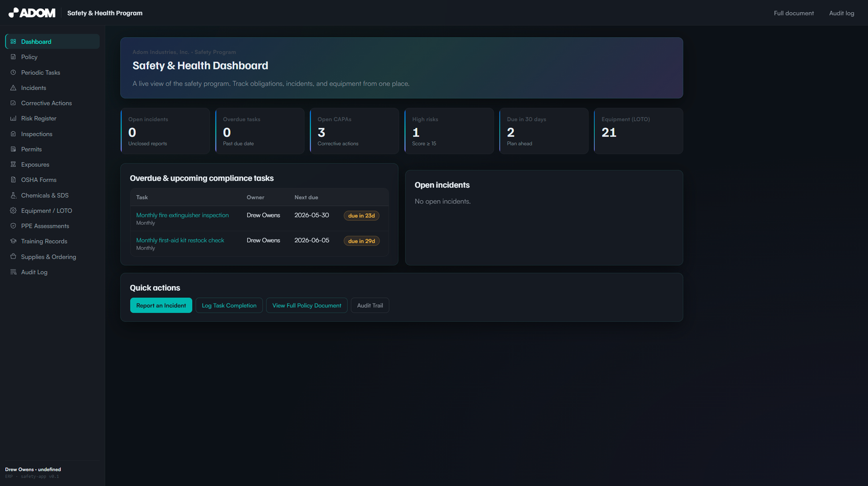Click the ADOM logo in header
Image resolution: width=868 pixels, height=486 pixels.
point(32,13)
